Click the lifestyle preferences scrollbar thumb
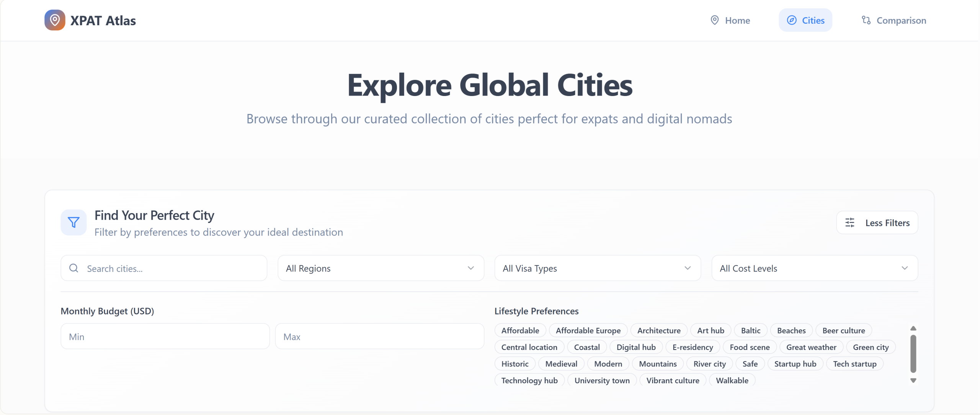The image size is (980, 415). pyautogui.click(x=913, y=353)
